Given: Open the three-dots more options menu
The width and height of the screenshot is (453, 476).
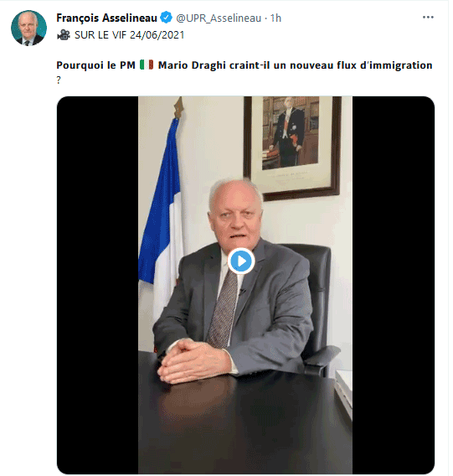Looking at the screenshot, I should [428, 18].
